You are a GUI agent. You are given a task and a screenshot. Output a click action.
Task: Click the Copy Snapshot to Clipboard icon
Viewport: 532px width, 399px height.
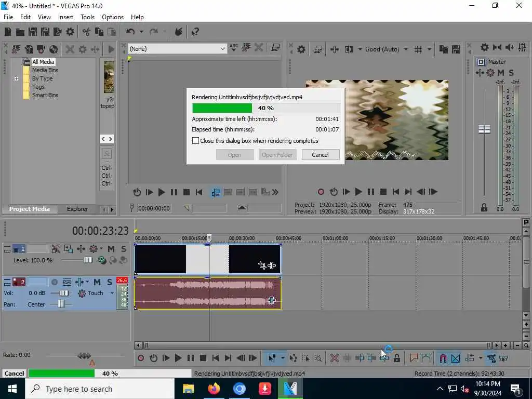[444, 49]
